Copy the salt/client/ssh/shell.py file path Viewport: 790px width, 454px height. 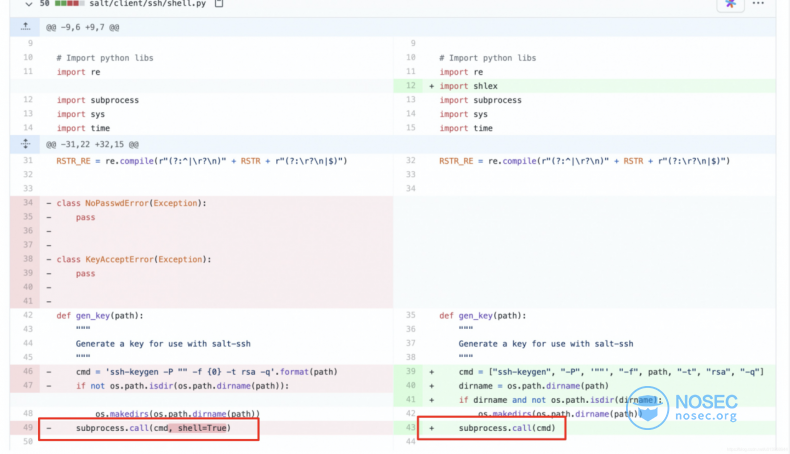(x=219, y=4)
